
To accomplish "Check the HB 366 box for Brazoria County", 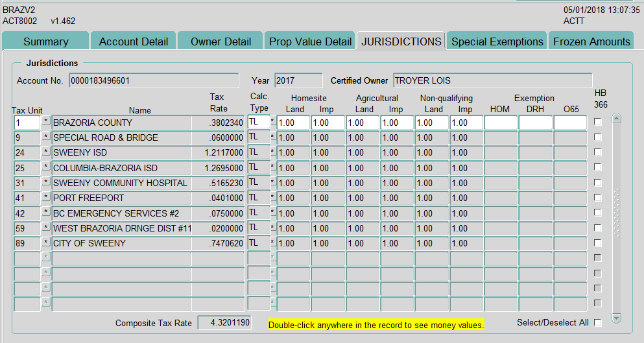I will click(597, 122).
